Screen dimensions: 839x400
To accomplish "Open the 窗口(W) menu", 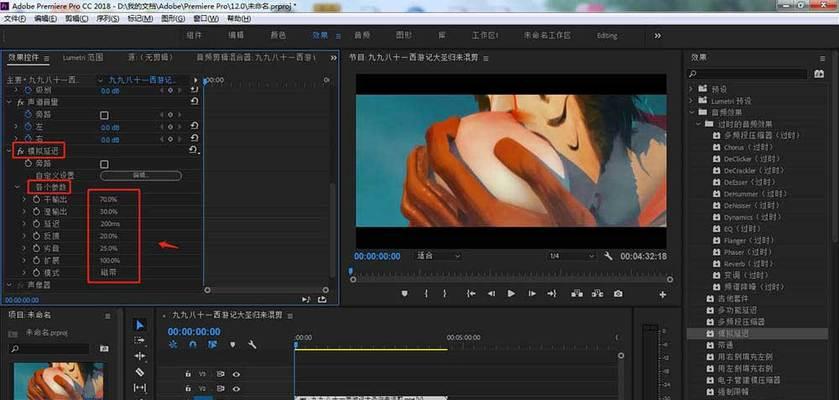I will click(x=206, y=19).
